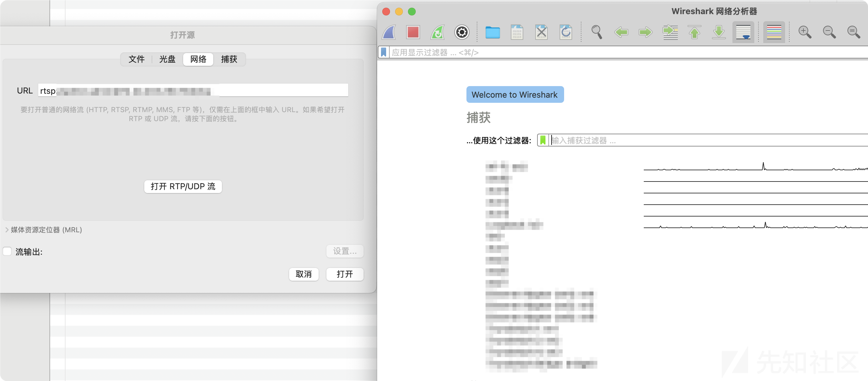Select the 网络 tab
Viewport: 868px width, 381px height.
pyautogui.click(x=198, y=59)
